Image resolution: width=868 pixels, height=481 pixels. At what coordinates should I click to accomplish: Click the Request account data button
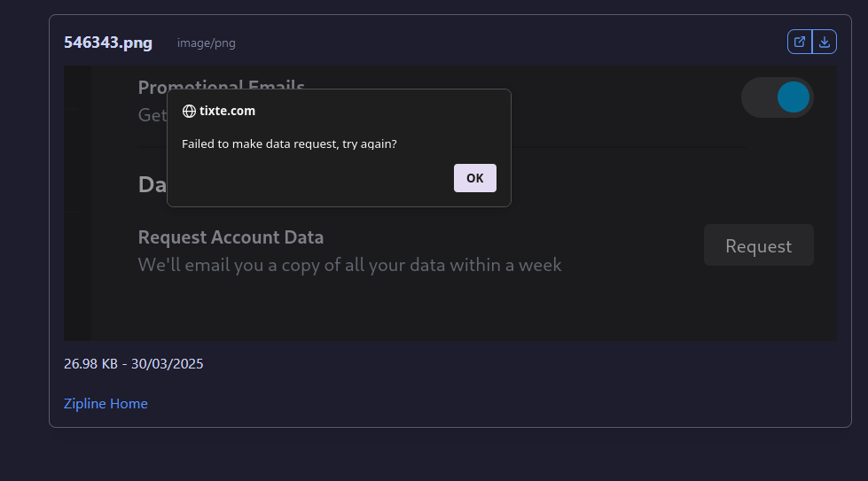coord(758,245)
